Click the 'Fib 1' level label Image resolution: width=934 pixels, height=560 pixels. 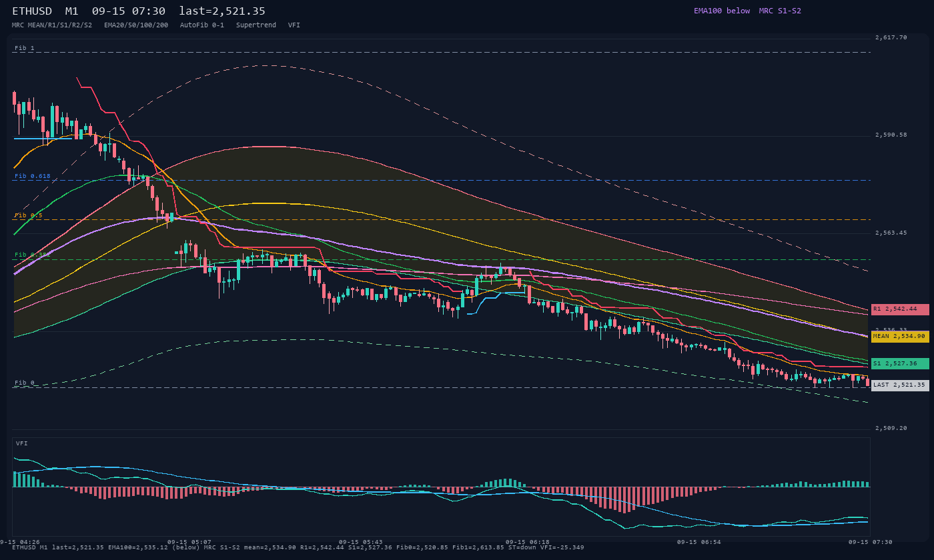(25, 48)
